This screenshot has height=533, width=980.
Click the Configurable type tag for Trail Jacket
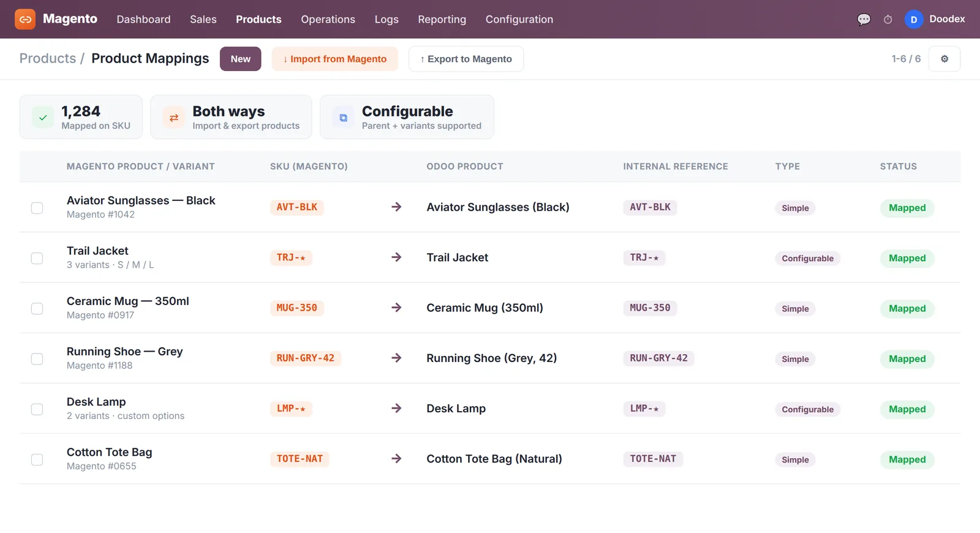(x=807, y=259)
